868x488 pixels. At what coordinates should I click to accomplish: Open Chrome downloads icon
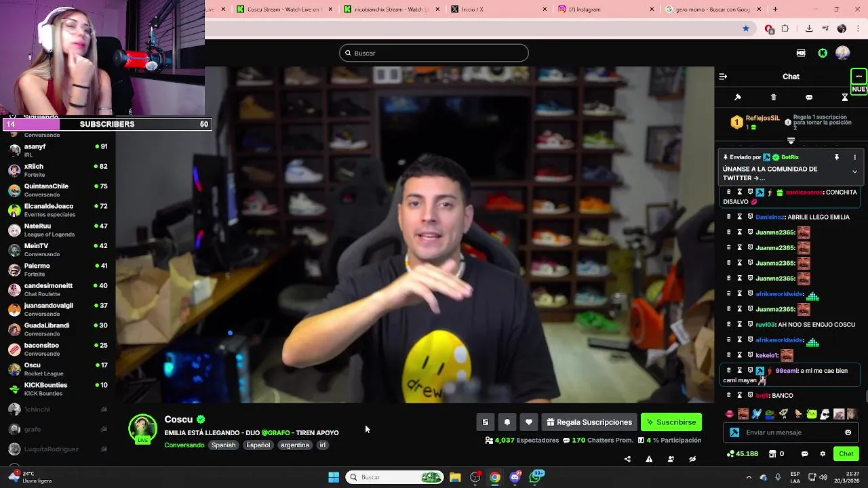point(809,28)
